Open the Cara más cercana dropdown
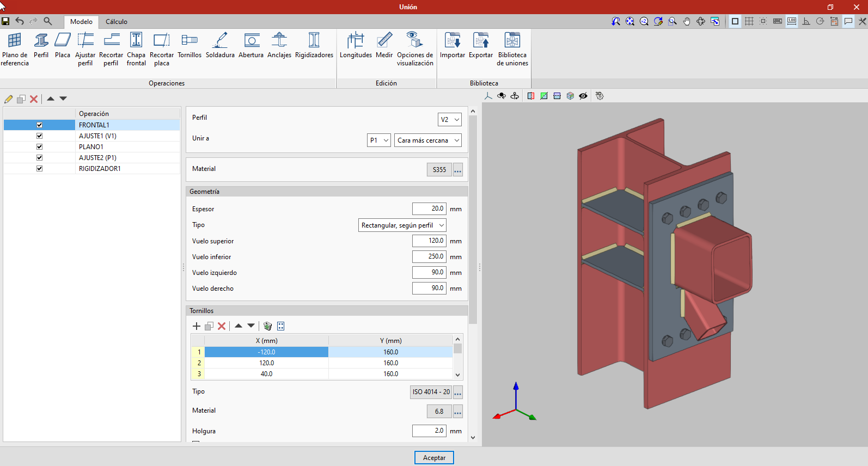The height and width of the screenshot is (466, 868). pos(428,140)
